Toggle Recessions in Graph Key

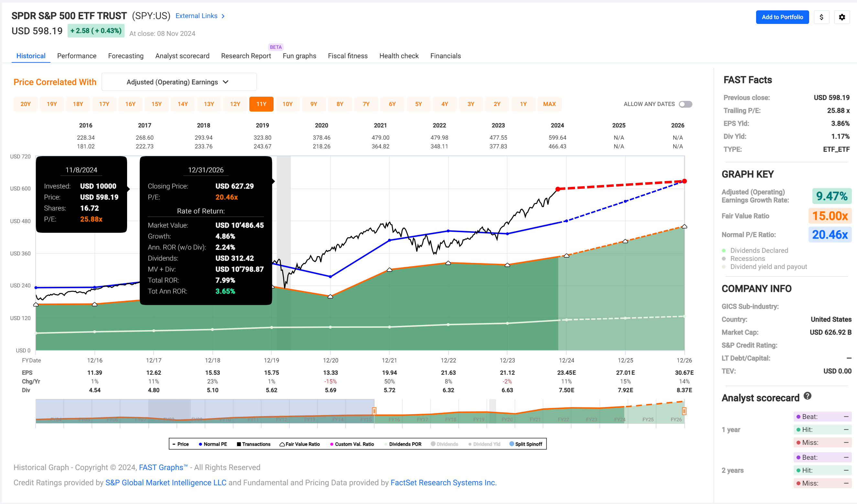(743, 259)
